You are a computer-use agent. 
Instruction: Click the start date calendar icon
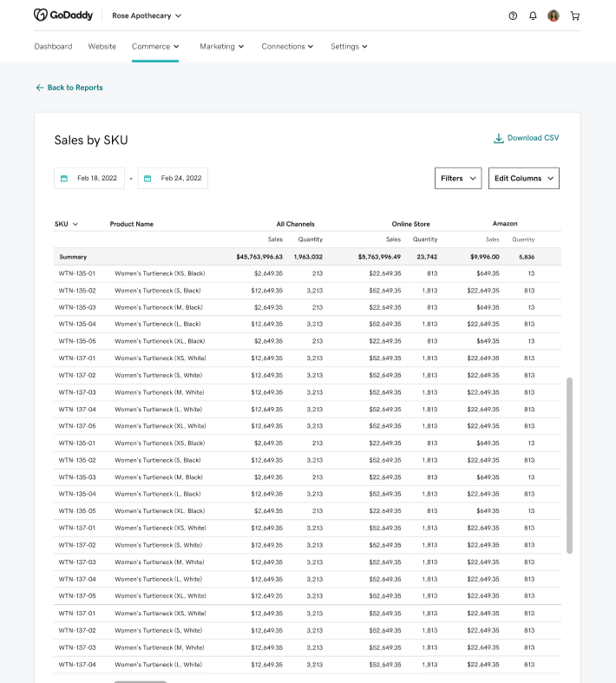coord(64,179)
